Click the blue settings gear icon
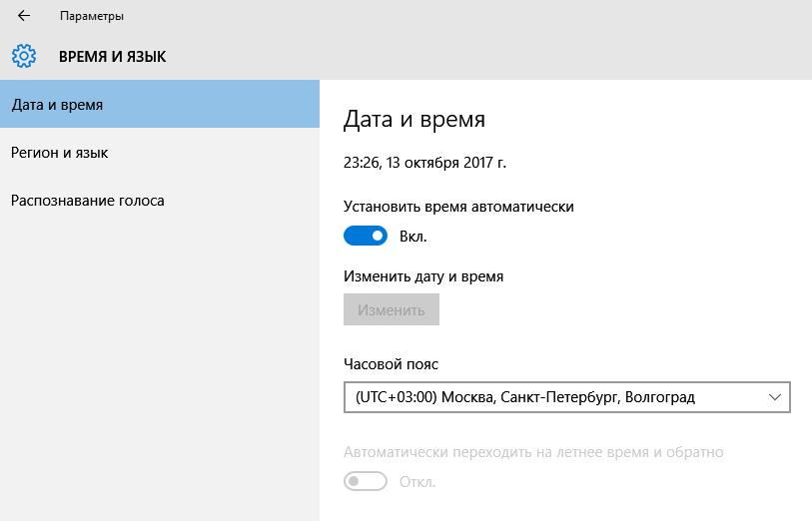The image size is (812, 521). coord(24,56)
